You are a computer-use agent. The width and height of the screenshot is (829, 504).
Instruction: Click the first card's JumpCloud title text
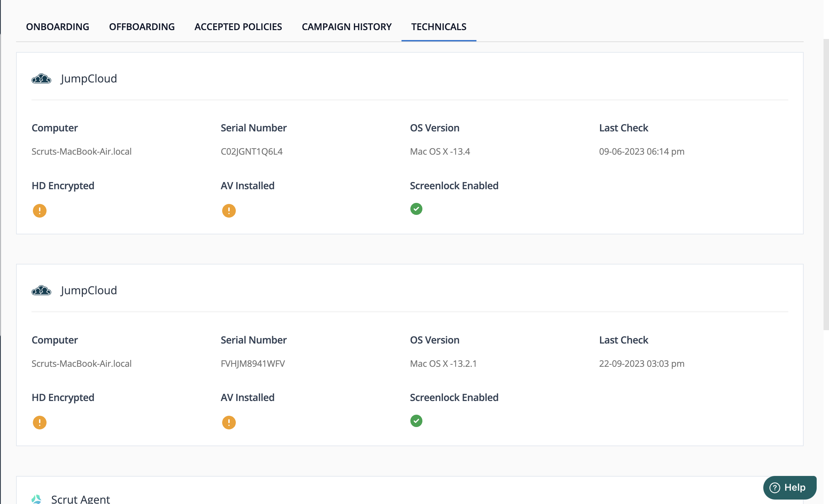click(89, 79)
